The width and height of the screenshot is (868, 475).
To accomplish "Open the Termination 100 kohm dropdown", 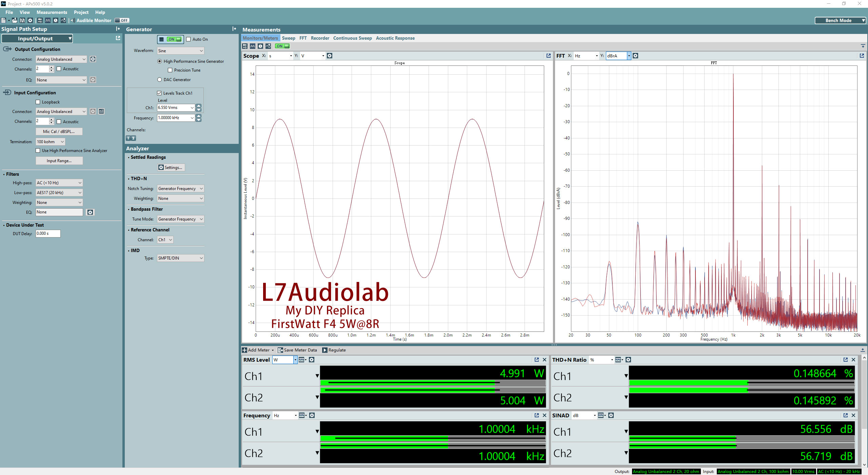I will point(51,142).
